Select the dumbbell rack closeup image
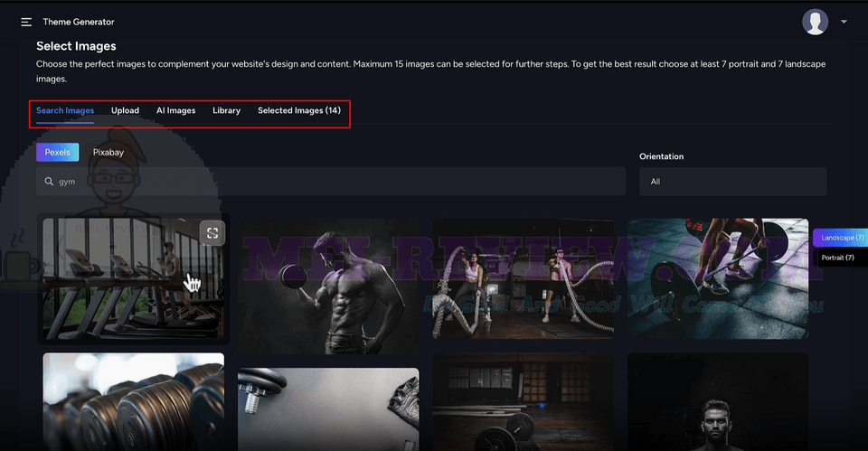The width and height of the screenshot is (868, 451). point(134,402)
